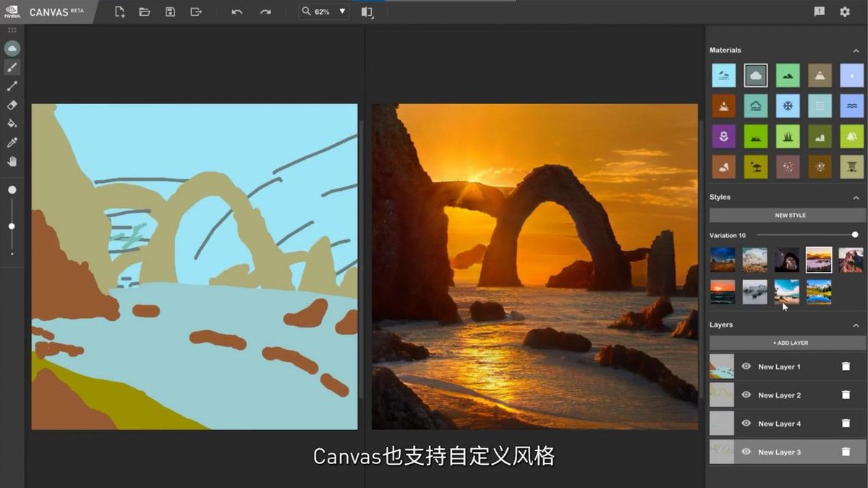Click the NEW STYLE button
The width and height of the screenshot is (868, 488).
[787, 215]
